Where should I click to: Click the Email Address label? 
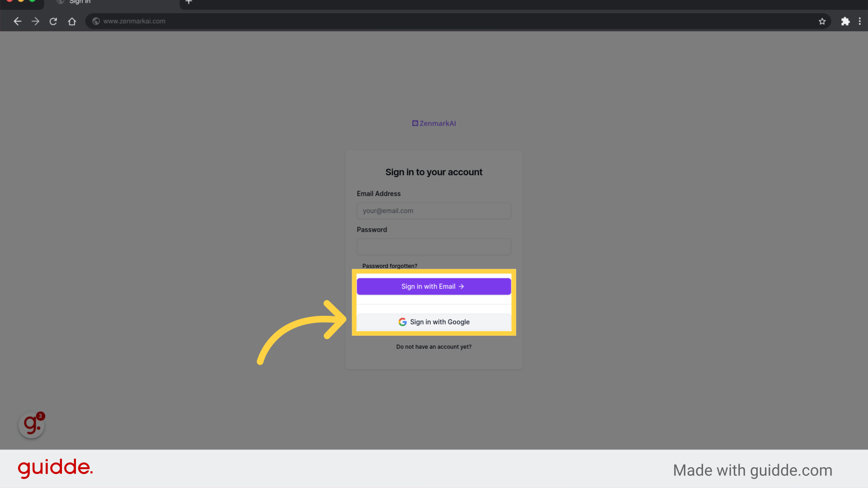coord(379,194)
